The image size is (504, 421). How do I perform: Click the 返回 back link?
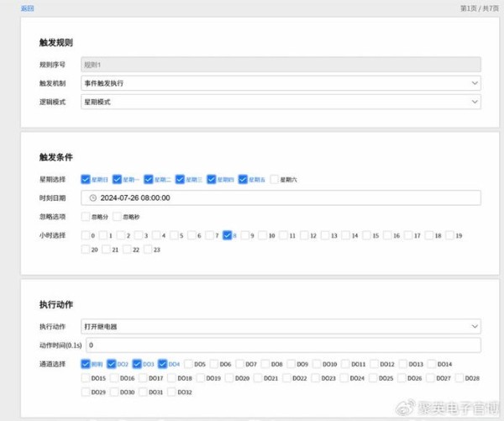[28, 8]
